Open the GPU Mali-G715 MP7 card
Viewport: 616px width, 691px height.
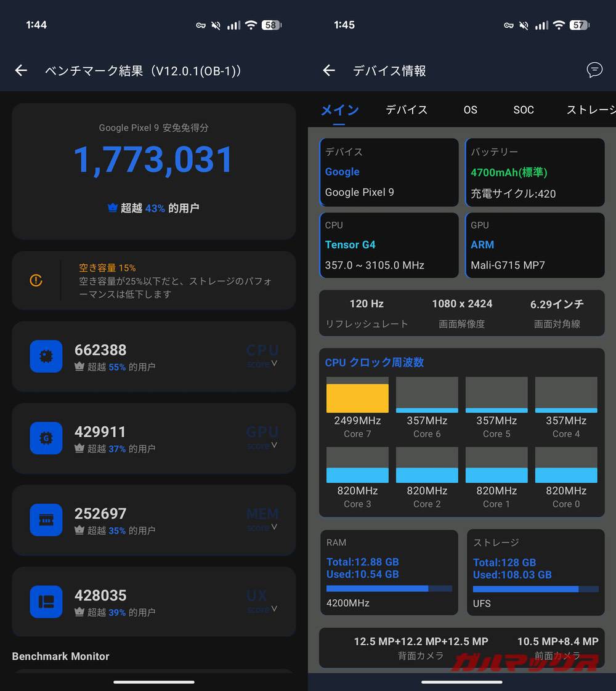click(535, 246)
